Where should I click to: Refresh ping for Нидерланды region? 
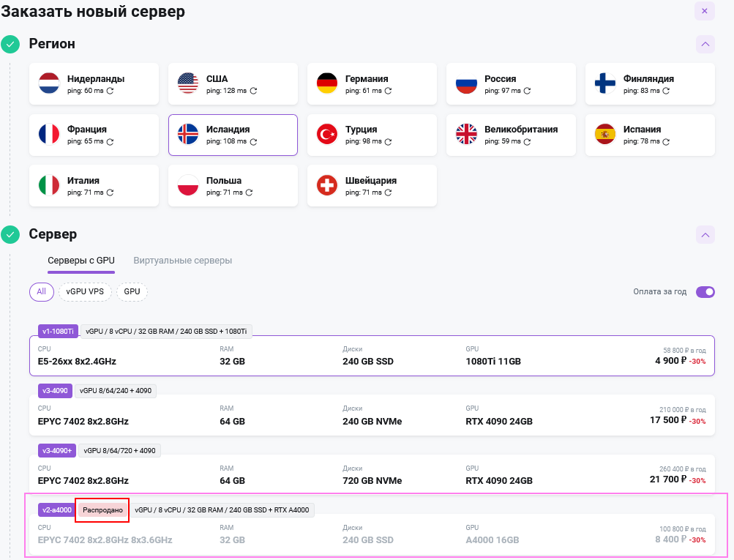110,91
